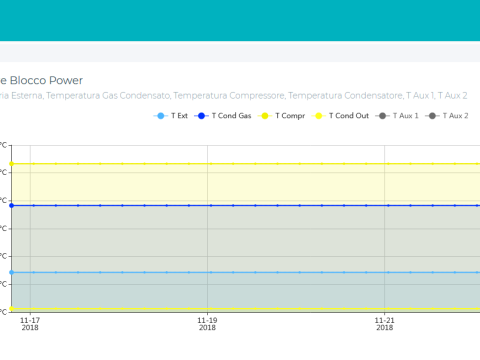Click the gray T Aux 2 marker

pos(432,116)
